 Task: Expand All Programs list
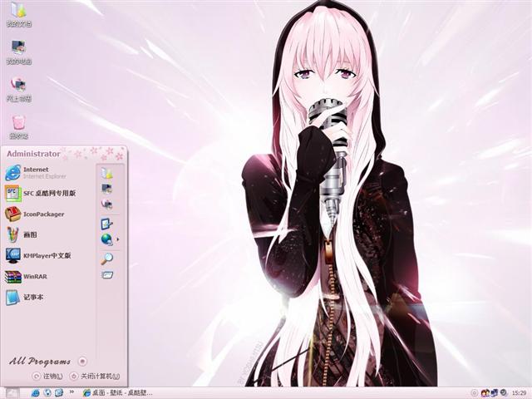coord(40,361)
